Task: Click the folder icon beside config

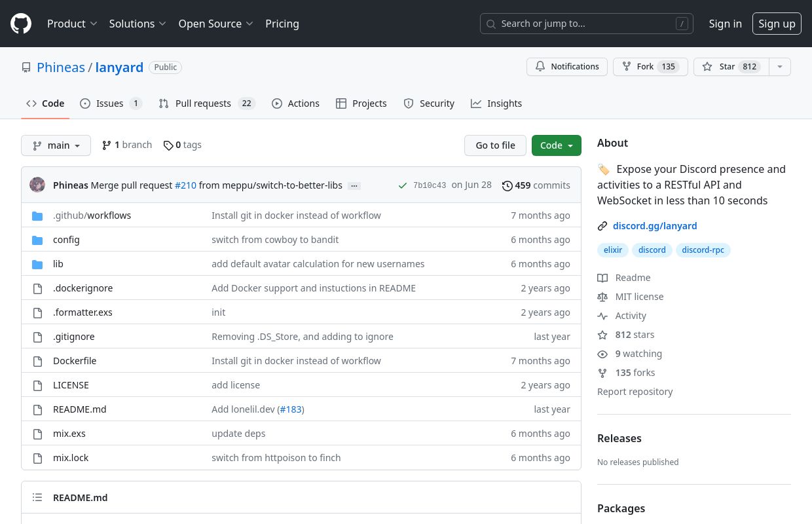Action: point(37,240)
